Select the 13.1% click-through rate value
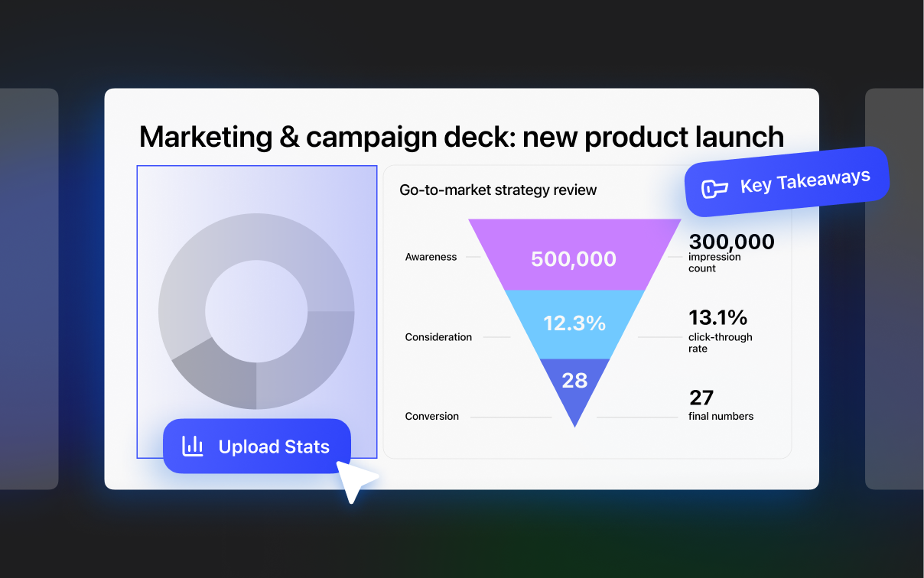 click(717, 317)
